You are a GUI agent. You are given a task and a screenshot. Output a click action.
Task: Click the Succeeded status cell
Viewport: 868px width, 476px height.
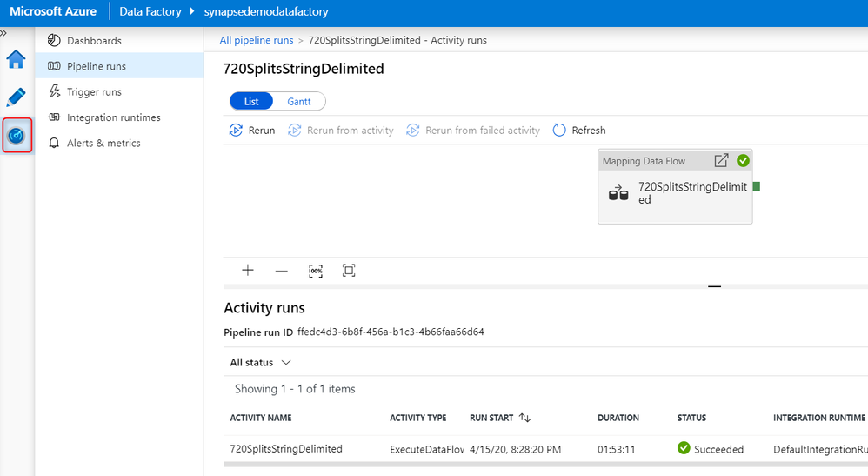(x=711, y=449)
